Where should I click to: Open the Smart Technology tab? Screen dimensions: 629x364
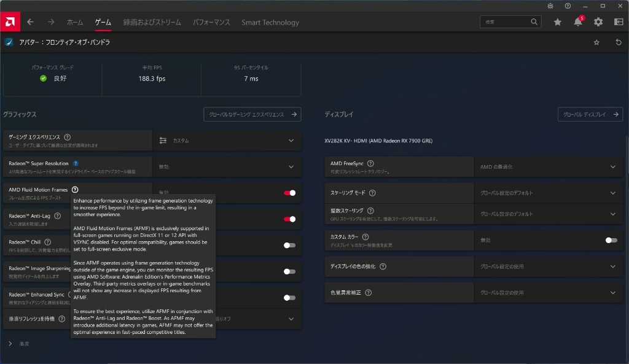click(x=270, y=22)
